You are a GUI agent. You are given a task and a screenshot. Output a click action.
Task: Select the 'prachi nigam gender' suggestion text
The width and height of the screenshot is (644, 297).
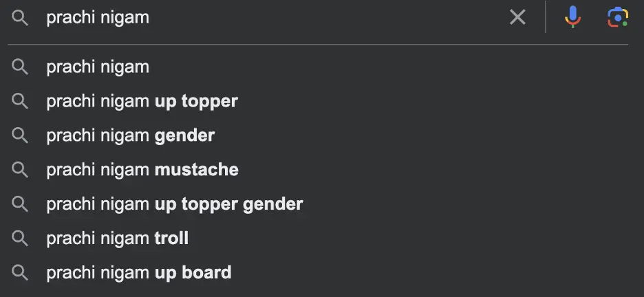click(x=131, y=136)
